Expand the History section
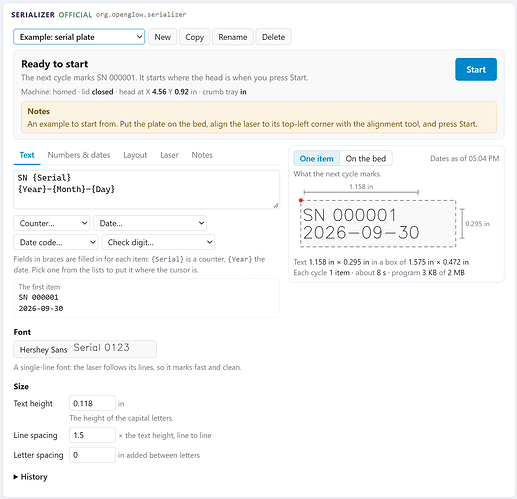The height and width of the screenshot is (499, 517). click(x=30, y=477)
